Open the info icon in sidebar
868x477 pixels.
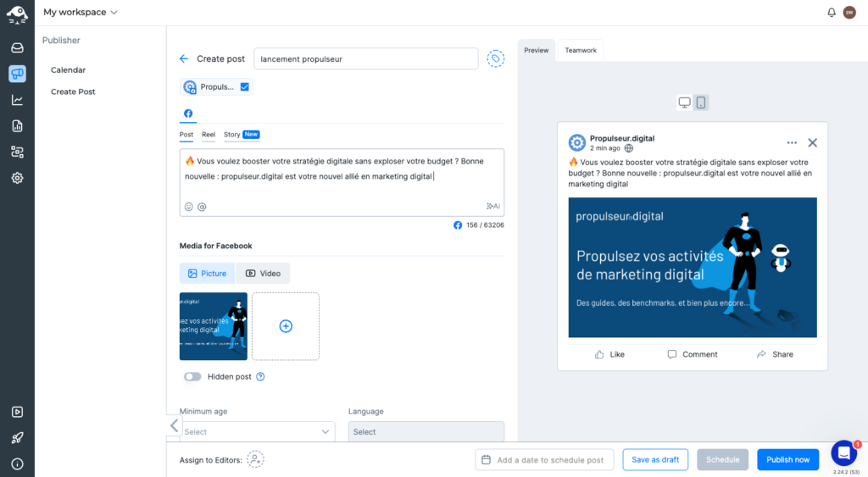17,463
